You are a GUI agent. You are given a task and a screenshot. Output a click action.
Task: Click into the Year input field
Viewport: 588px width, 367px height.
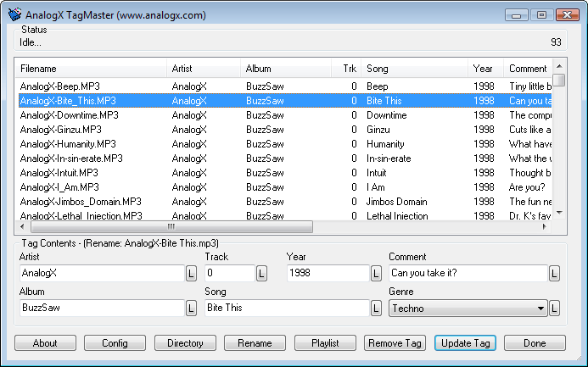(328, 273)
